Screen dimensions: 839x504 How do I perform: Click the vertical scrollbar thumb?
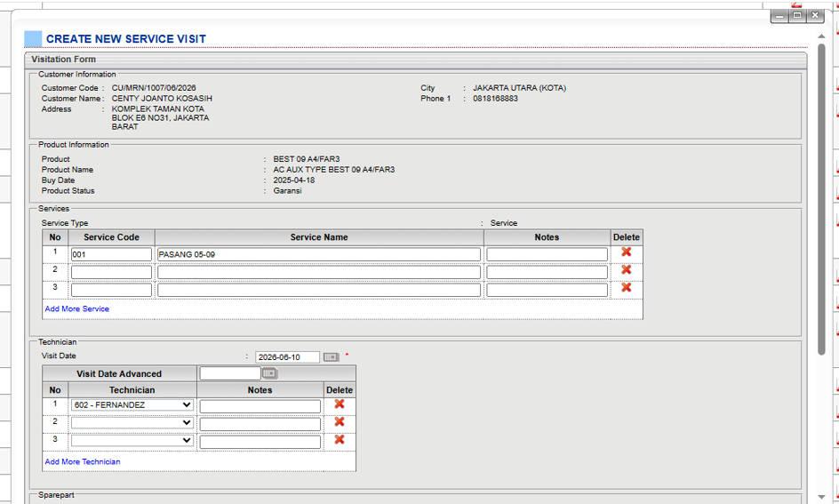821,199
